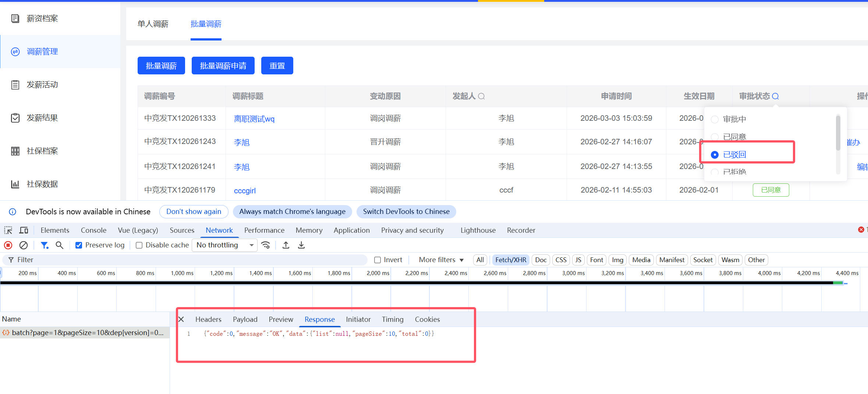868x394 pixels.
Task: Select the 审批中 radio option
Action: pos(715,119)
